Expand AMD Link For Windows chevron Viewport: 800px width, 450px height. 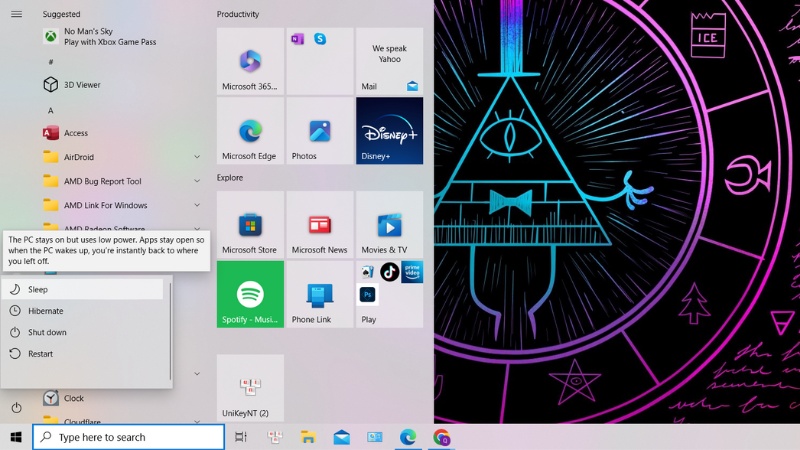[197, 205]
